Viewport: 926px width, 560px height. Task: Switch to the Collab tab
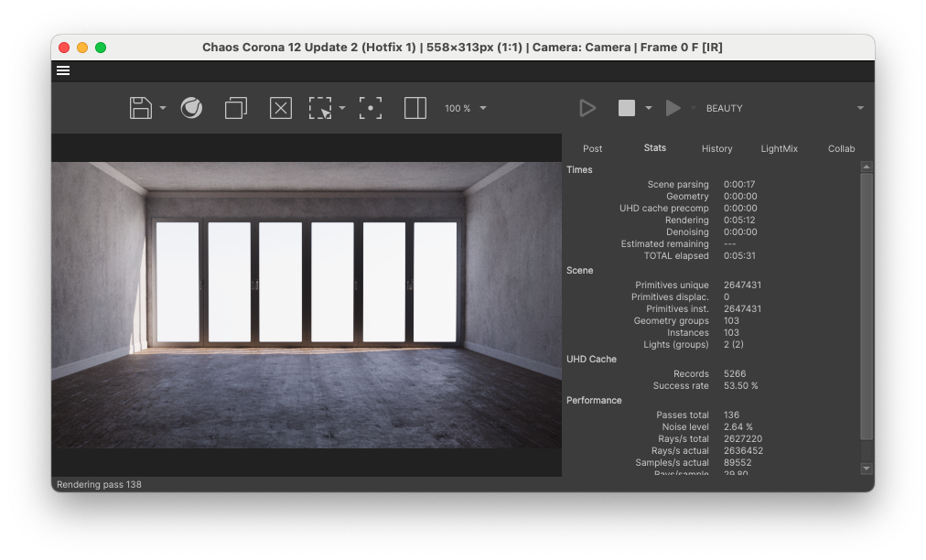tap(842, 149)
